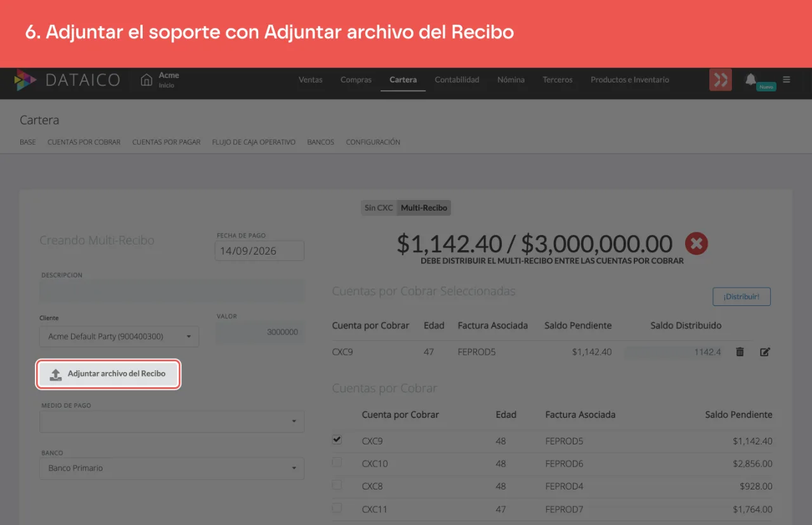
Task: Click the $2,856.00 balance cell
Action: tap(752, 463)
